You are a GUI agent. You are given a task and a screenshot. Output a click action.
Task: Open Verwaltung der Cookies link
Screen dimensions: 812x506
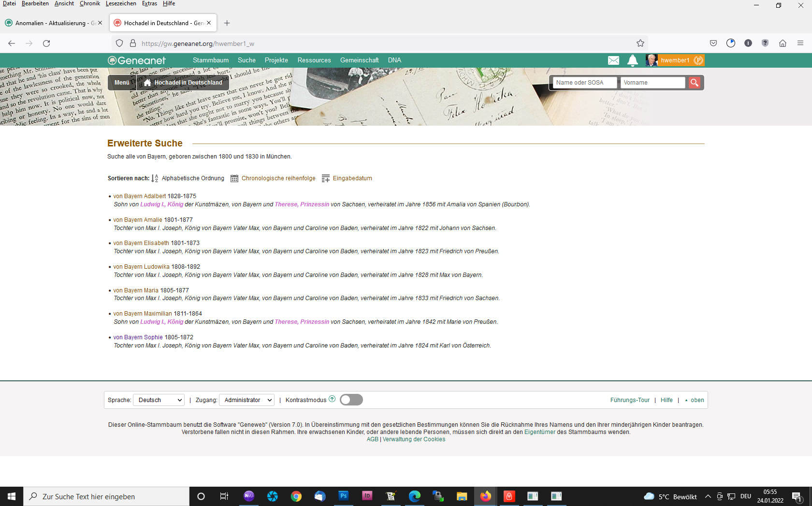414,439
